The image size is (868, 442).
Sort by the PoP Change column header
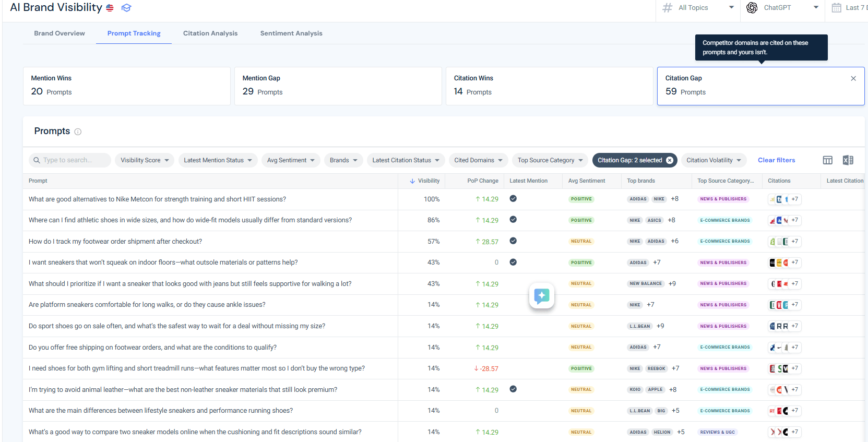click(x=483, y=181)
